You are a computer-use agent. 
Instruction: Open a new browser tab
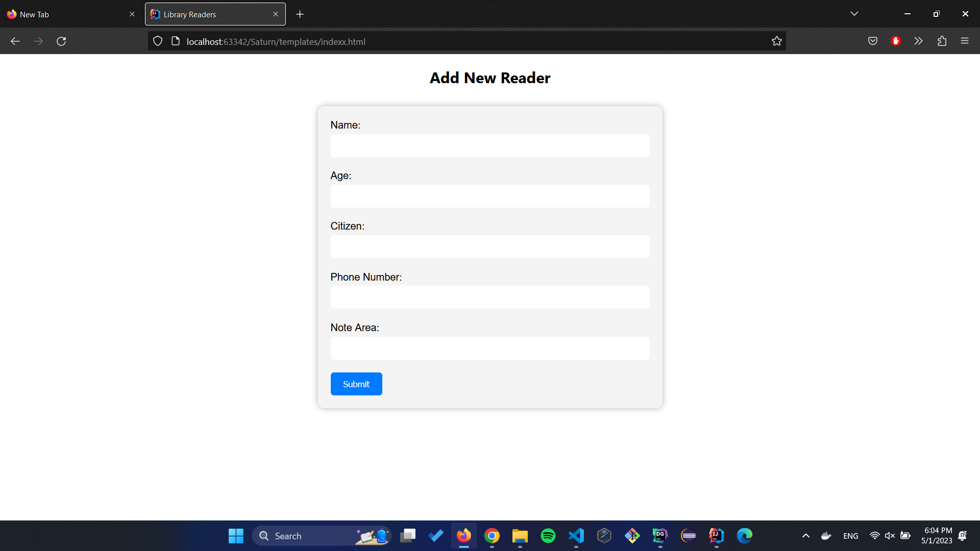[x=300, y=14]
